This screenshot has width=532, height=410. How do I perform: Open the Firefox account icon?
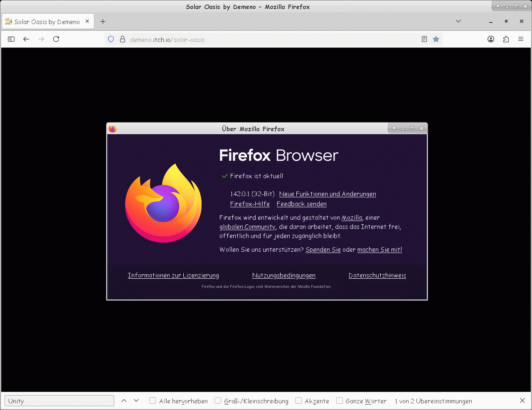(x=491, y=39)
